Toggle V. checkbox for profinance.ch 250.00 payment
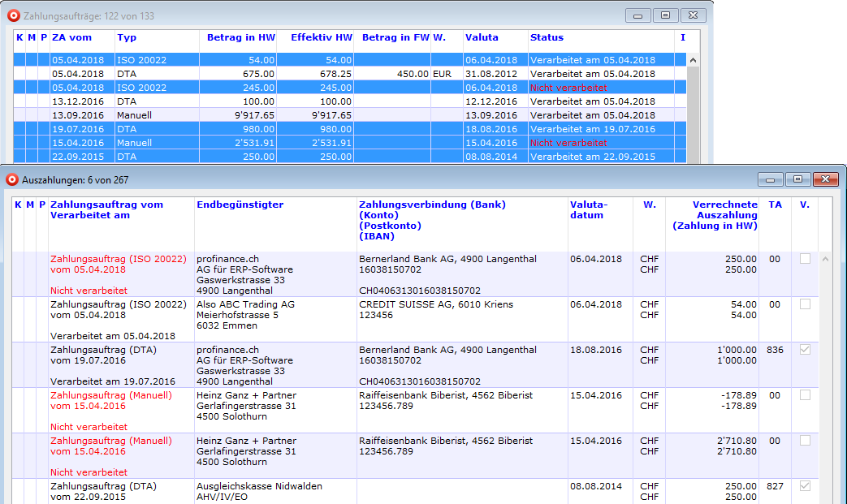Screen dimensions: 847x504 tap(805, 259)
